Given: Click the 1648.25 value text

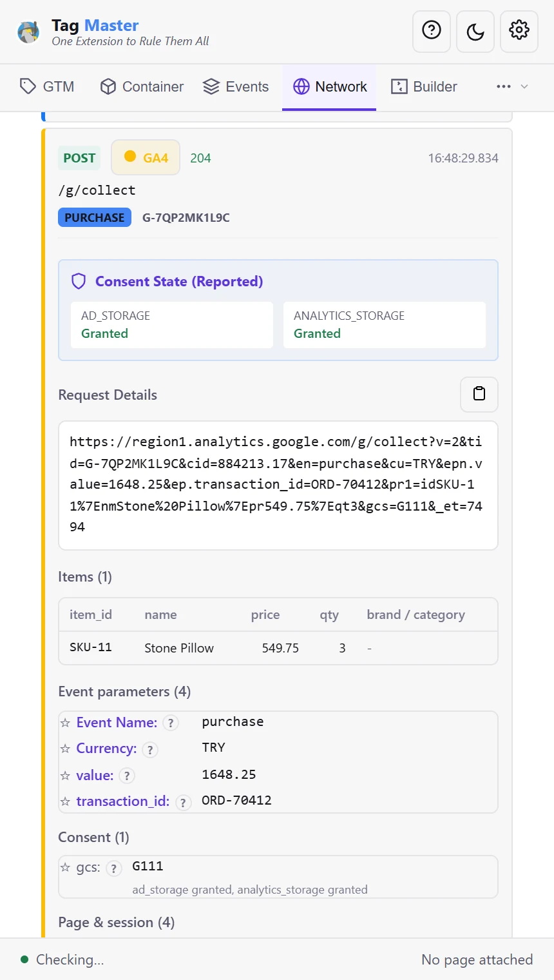Looking at the screenshot, I should [229, 774].
